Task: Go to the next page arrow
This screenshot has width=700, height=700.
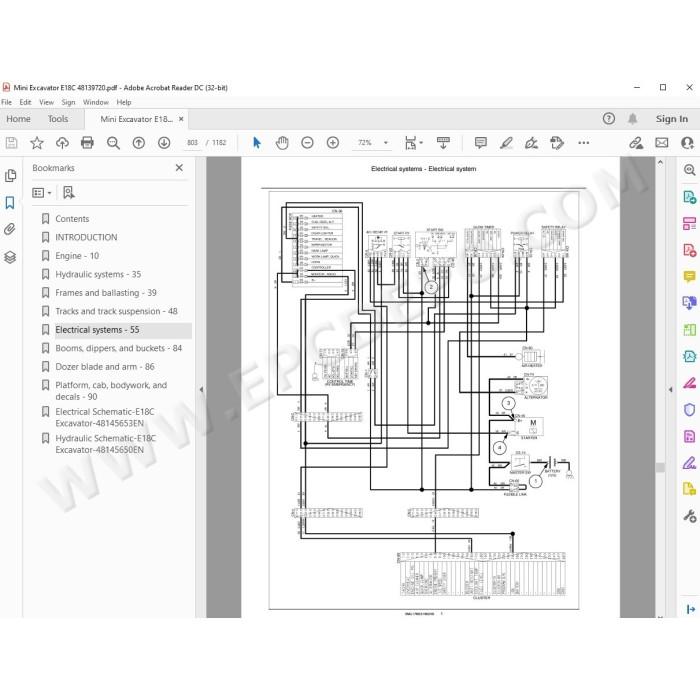Action: coord(164,143)
